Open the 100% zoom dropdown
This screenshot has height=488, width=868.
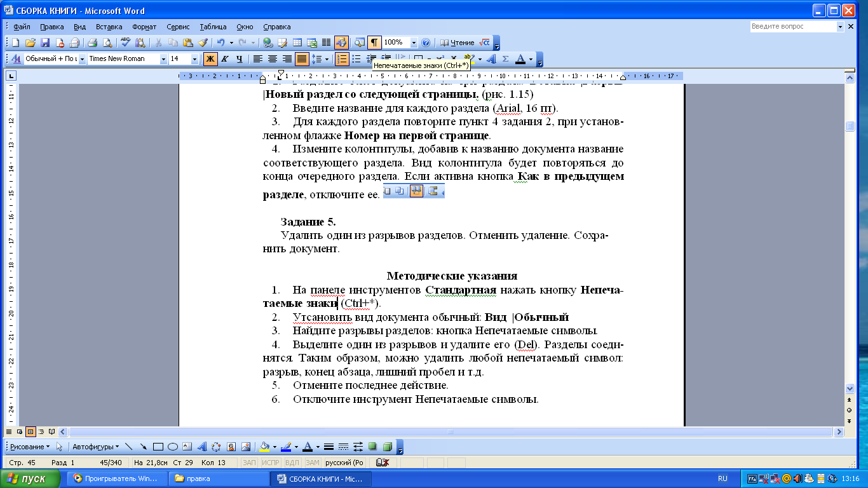[x=414, y=43]
